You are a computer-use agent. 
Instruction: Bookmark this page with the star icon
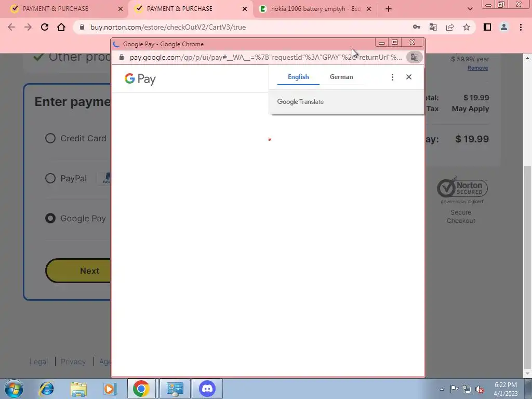(467, 27)
